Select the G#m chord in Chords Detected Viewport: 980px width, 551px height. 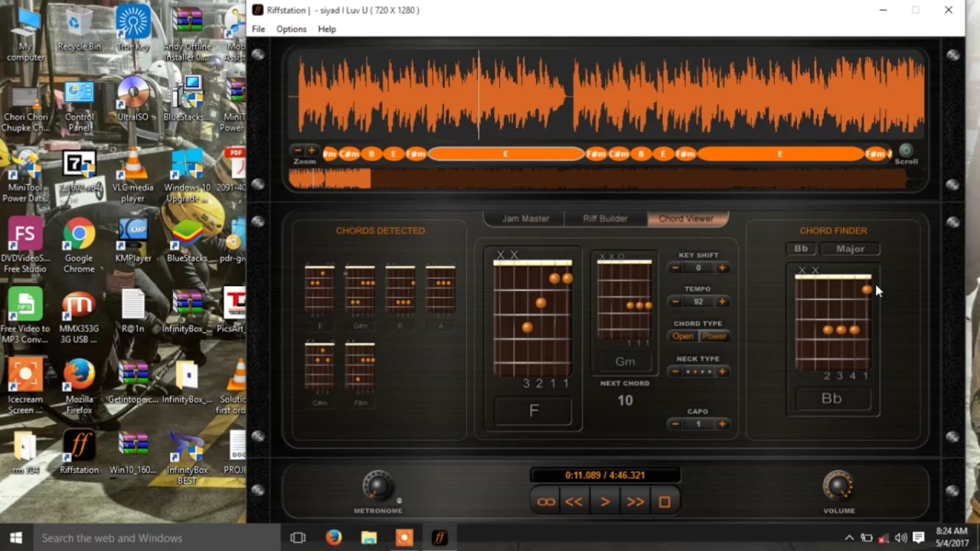[360, 297]
